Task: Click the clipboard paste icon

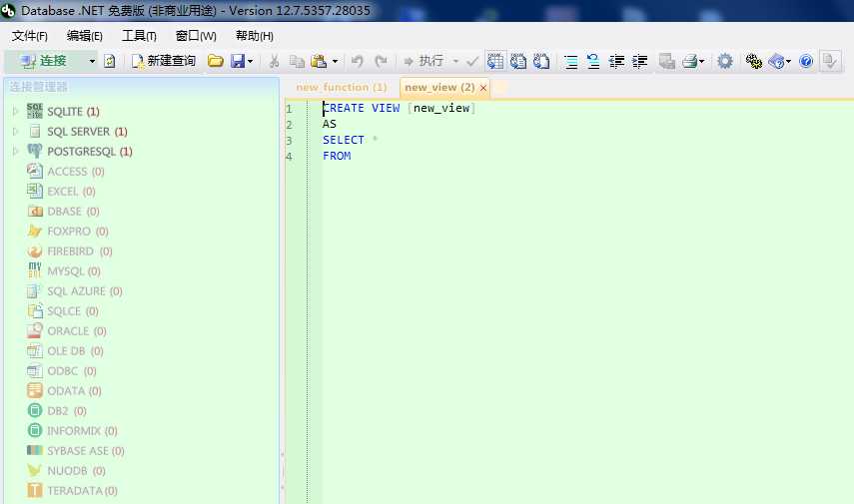Action: pyautogui.click(x=319, y=61)
